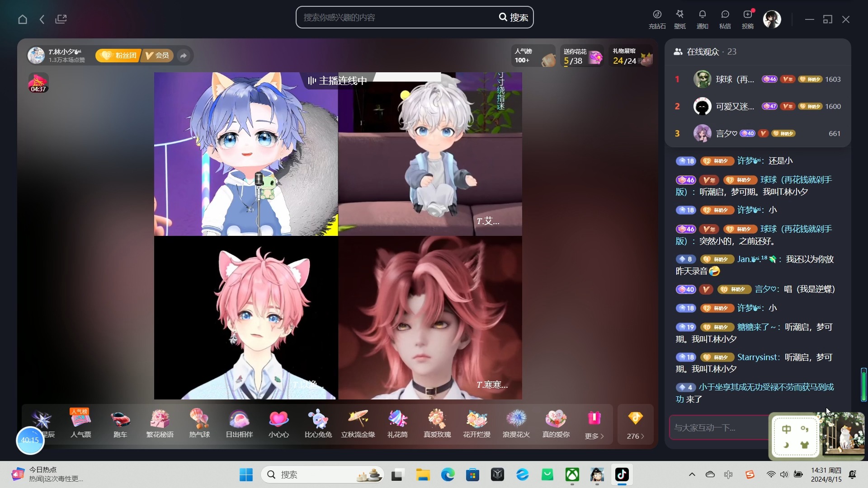Select the white-haired chibi streamer video
Viewport: 868px width, 488px height.
[430, 154]
